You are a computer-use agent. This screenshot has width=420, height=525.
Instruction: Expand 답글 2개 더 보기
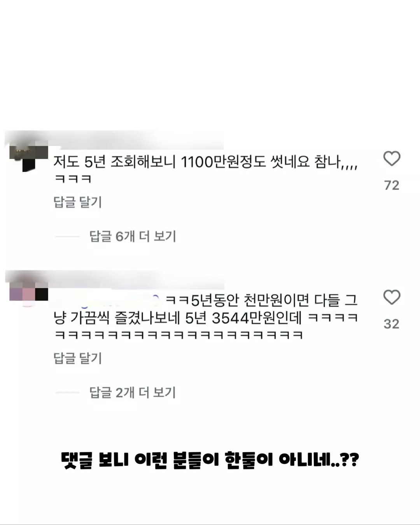click(133, 392)
